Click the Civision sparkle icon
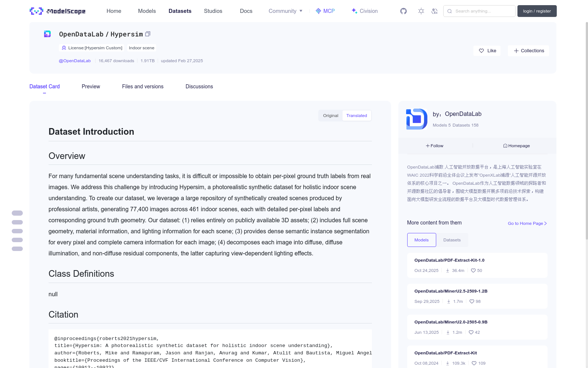 pyautogui.click(x=354, y=11)
